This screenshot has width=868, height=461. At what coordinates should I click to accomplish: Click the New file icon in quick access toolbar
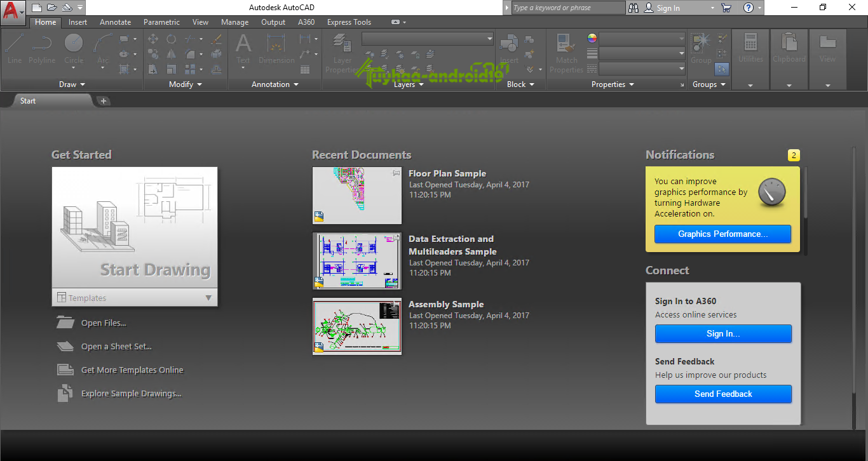click(x=37, y=8)
